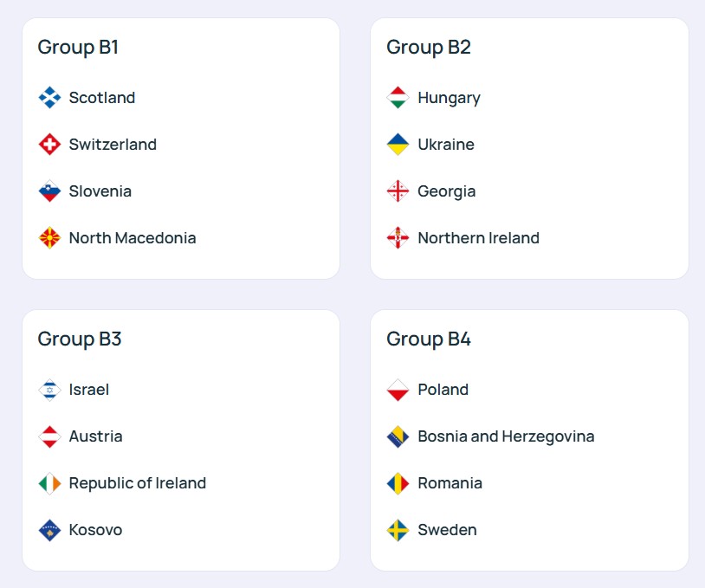The height and width of the screenshot is (588, 705).
Task: Click the Sweden flag icon
Action: point(398,530)
